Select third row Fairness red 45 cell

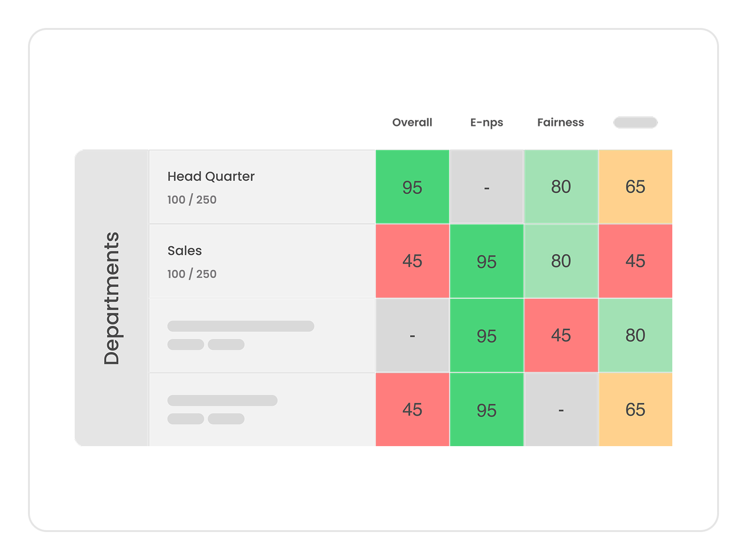[561, 336]
